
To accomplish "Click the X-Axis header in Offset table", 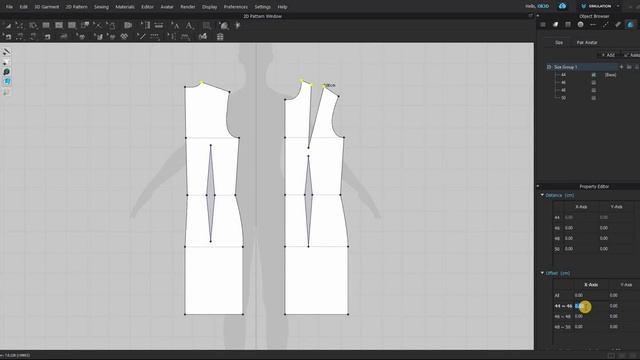I will [591, 284].
